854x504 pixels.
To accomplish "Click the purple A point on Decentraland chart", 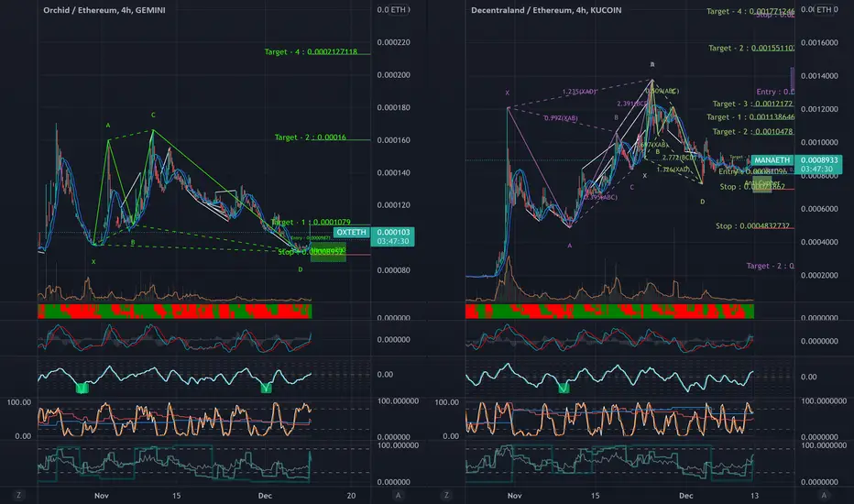I will pos(570,246).
